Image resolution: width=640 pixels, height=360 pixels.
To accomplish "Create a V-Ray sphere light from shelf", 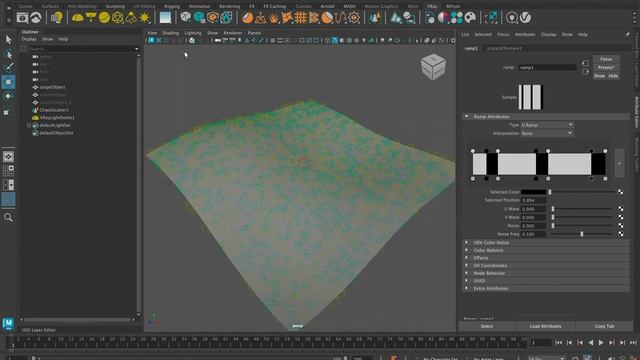I will point(104,18).
